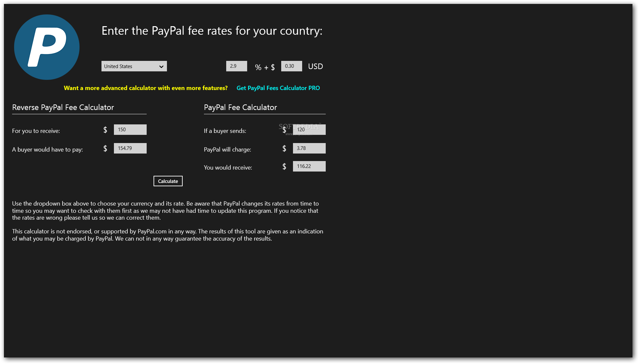Click the 'For you to receive:' label
Image resolution: width=639 pixels, height=364 pixels.
point(36,131)
